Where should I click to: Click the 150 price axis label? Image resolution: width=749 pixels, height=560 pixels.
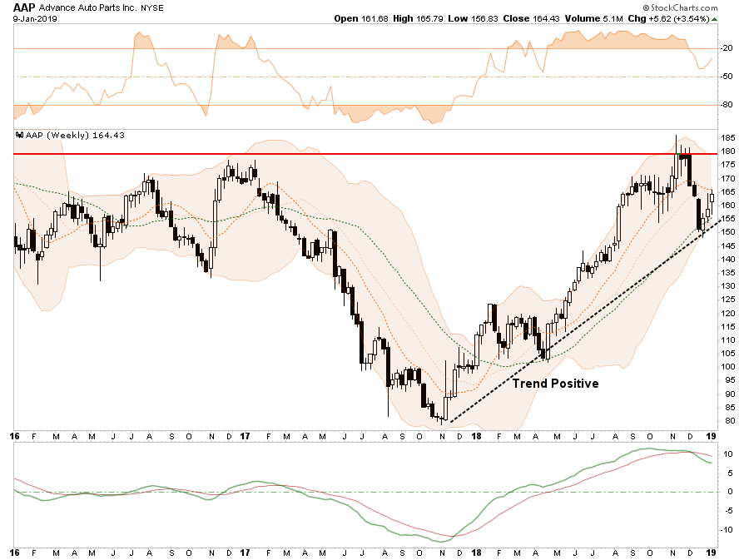click(728, 232)
